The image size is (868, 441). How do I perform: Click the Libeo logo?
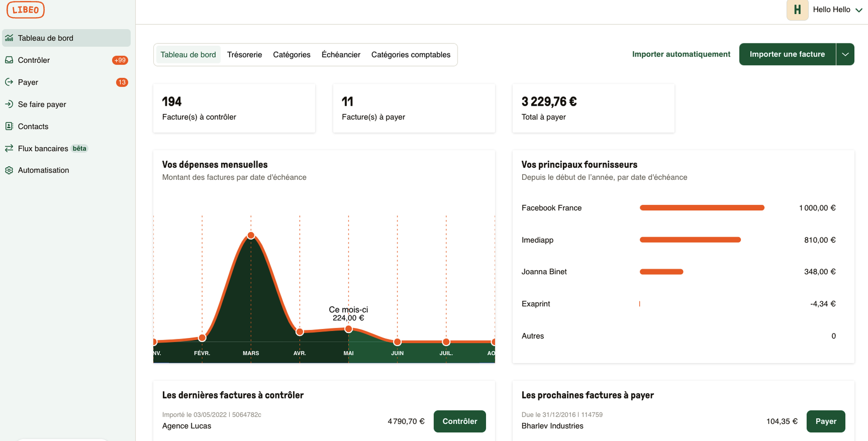25,10
